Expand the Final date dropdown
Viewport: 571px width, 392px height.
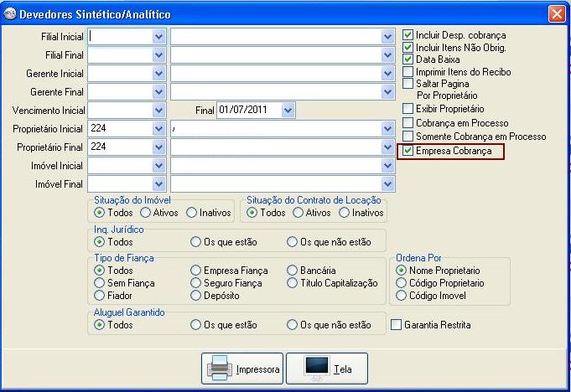[x=288, y=110]
